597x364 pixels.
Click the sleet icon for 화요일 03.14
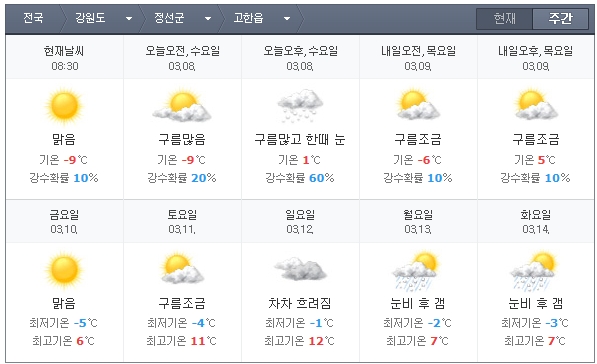534,271
